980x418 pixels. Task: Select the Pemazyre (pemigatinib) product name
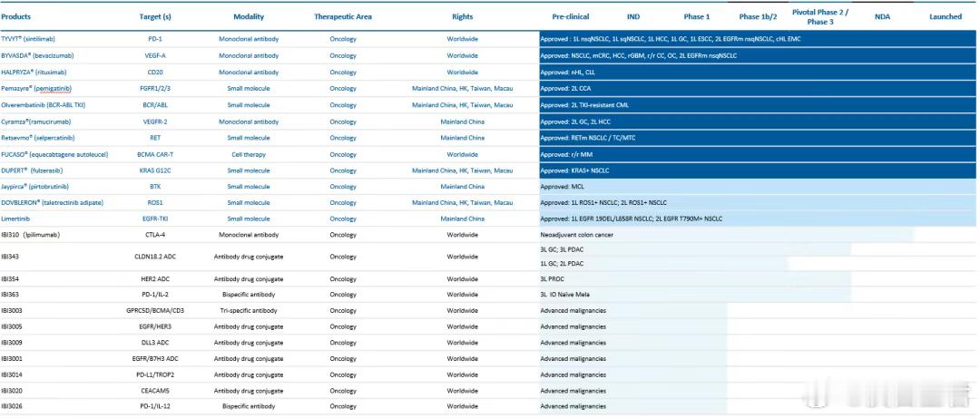[x=36, y=89]
